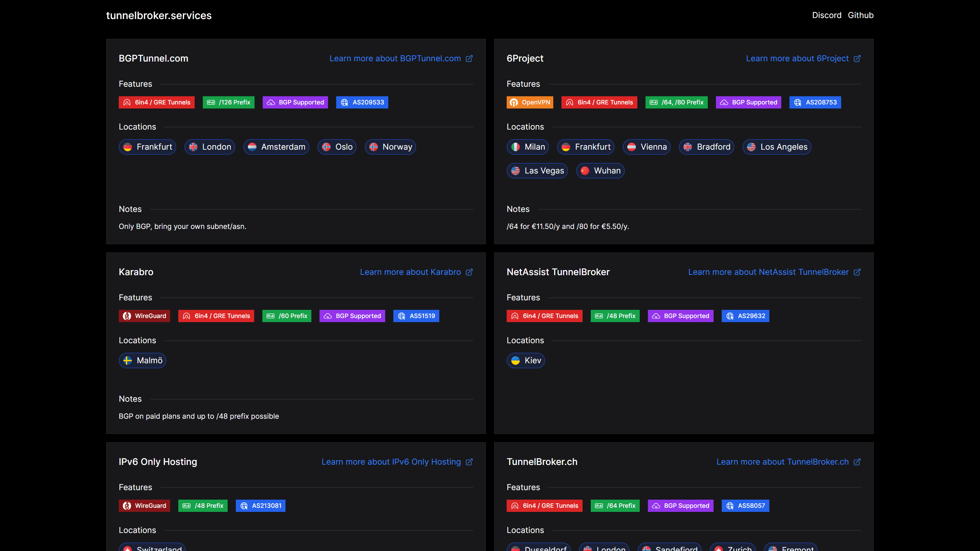This screenshot has width=980, height=551.
Task: Open Learn more about 6Project link
Action: (x=797, y=59)
